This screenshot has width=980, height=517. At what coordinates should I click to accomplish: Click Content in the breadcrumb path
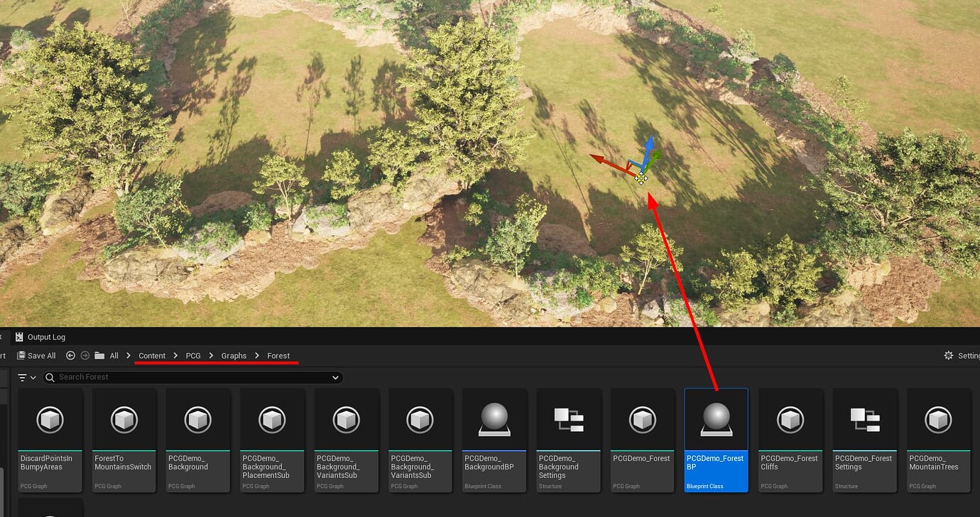click(x=151, y=355)
